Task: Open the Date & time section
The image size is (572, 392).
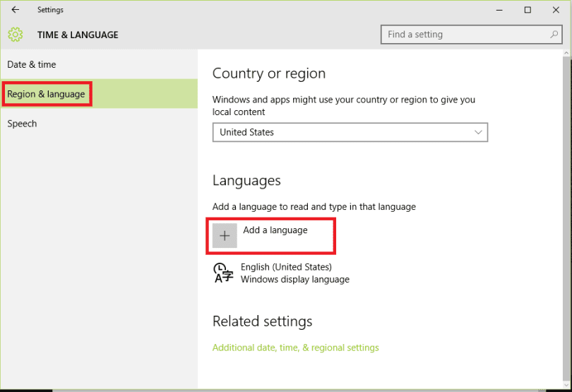Action: click(x=99, y=64)
